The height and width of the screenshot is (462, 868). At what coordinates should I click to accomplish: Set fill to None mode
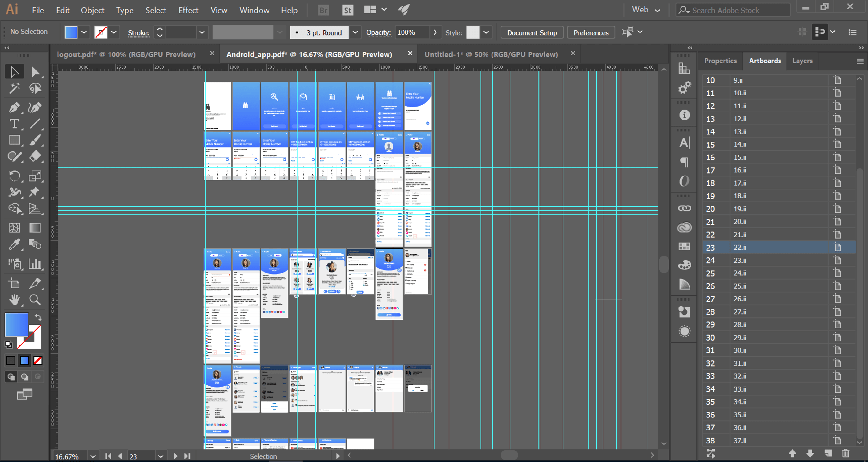[38, 360]
